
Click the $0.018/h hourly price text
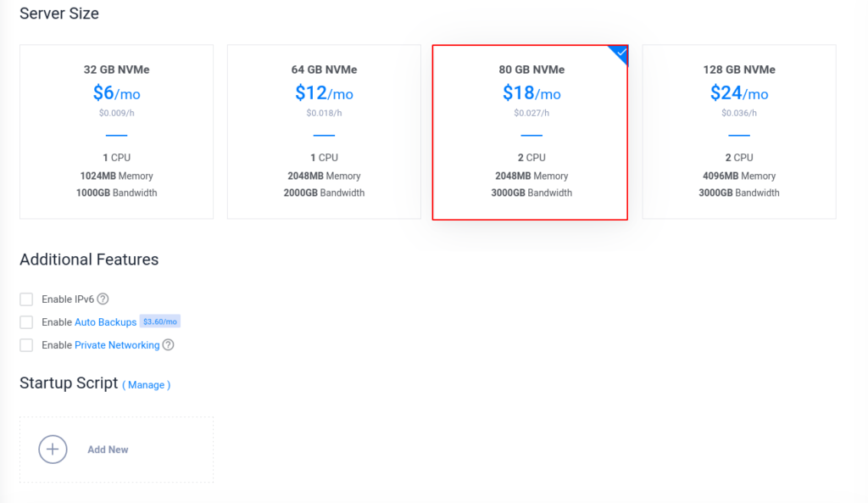[324, 113]
